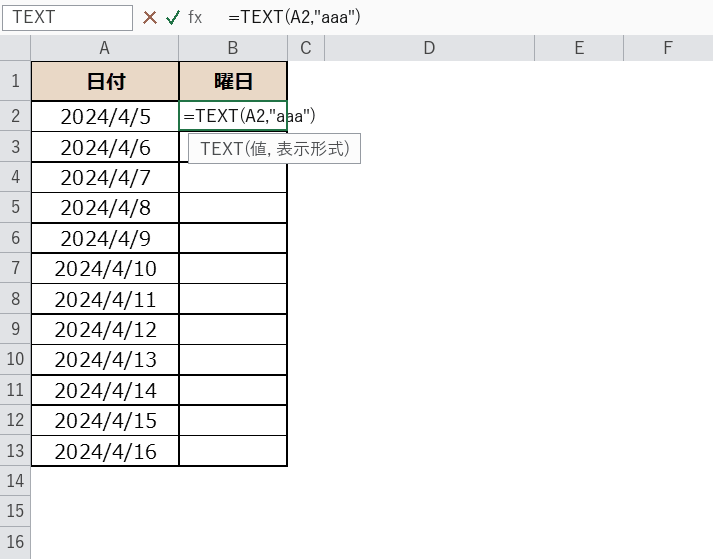Click cell containing 2024/4/5
The width and height of the screenshot is (713, 559).
105,116
